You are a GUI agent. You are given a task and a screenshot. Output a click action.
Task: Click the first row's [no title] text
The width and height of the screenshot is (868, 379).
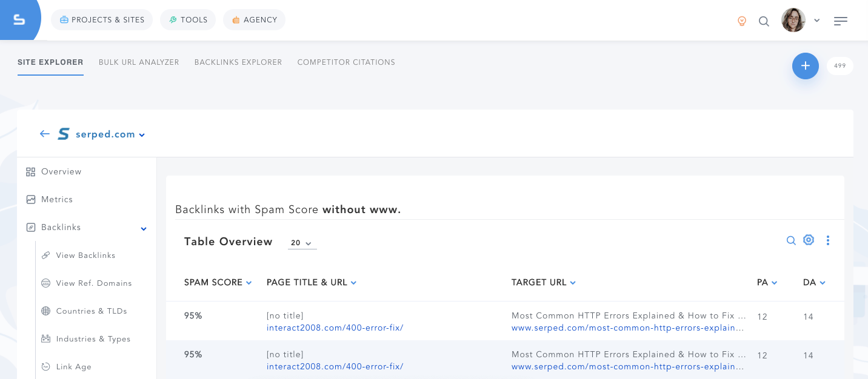[x=285, y=316]
